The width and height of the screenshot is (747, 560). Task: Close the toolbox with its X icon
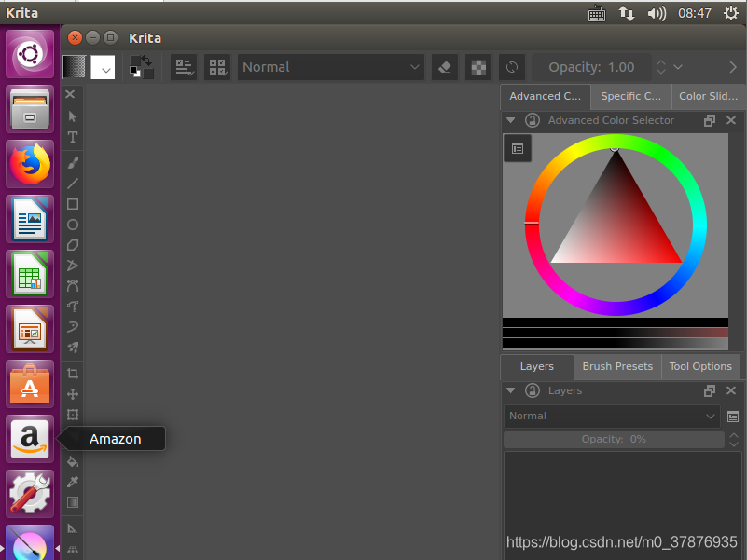(x=70, y=94)
